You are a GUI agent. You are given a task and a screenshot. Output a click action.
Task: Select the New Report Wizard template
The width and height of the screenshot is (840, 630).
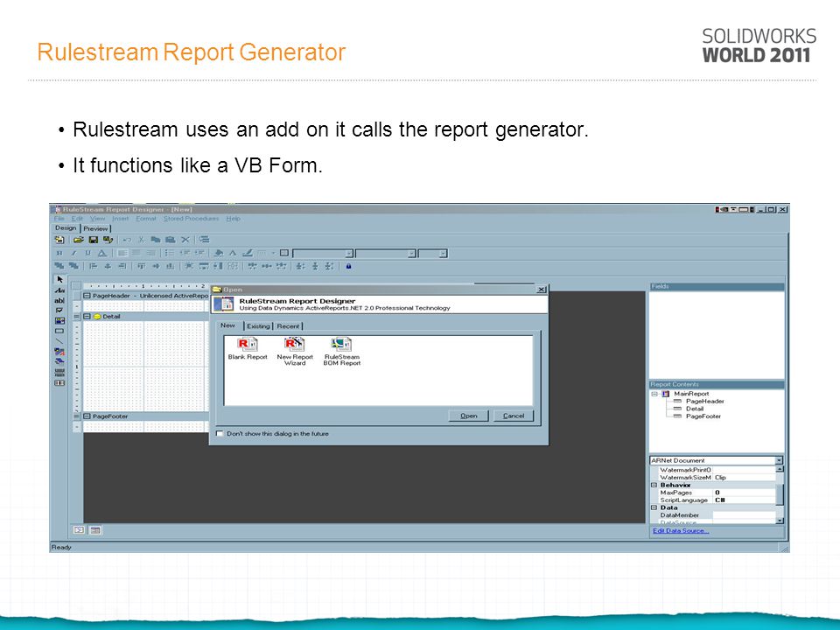pyautogui.click(x=295, y=352)
